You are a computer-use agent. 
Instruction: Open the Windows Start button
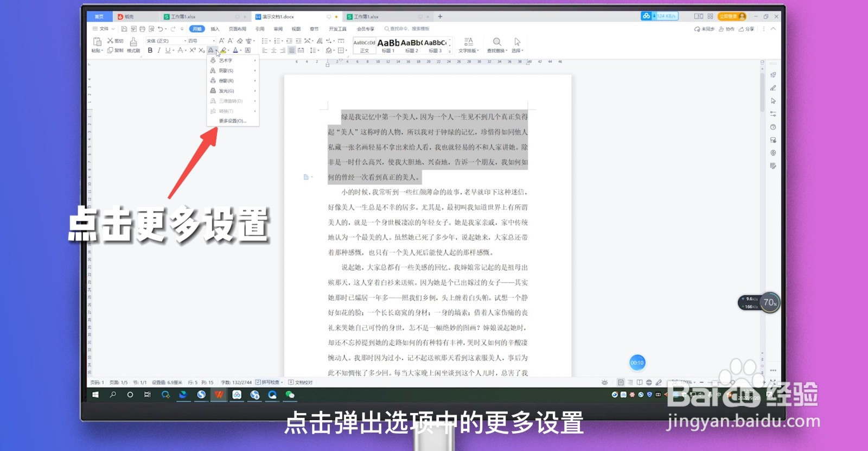pos(95,395)
